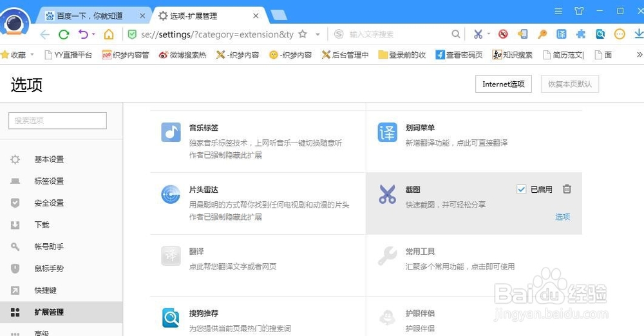Click the Internet选项 button
This screenshot has width=644, height=336.
(x=504, y=84)
